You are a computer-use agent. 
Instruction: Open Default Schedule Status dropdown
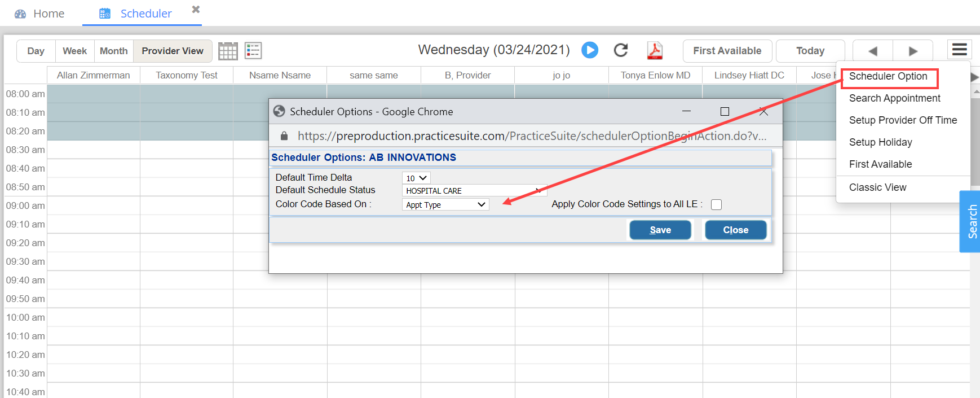474,191
